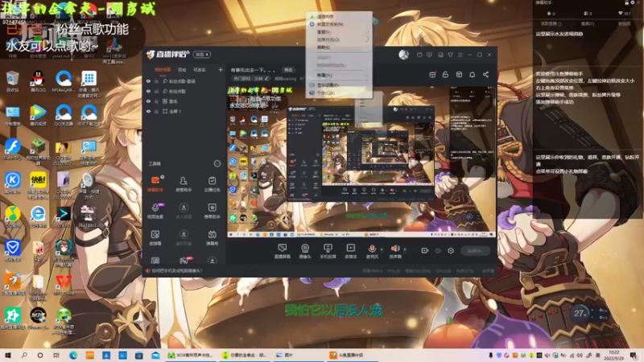
Task: Add a 摄像头 camera source
Action: tap(305, 251)
